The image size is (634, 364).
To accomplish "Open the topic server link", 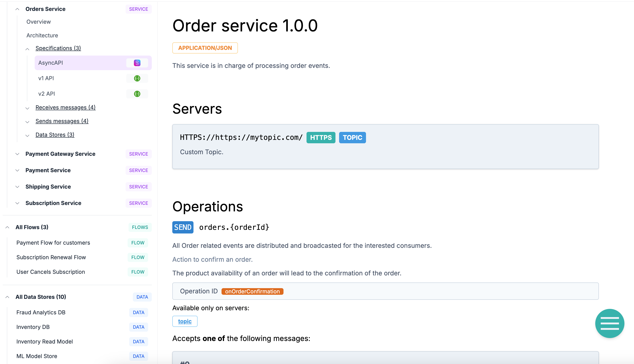I will click(x=185, y=321).
